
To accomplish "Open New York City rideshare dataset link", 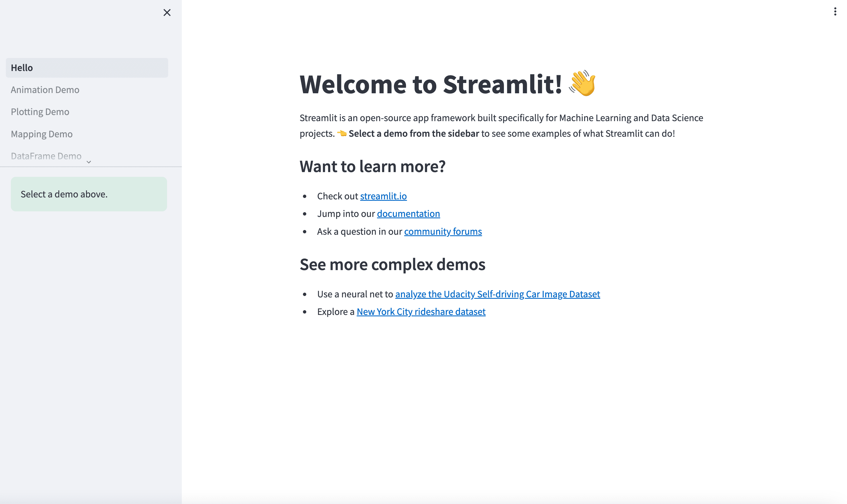I will click(421, 311).
